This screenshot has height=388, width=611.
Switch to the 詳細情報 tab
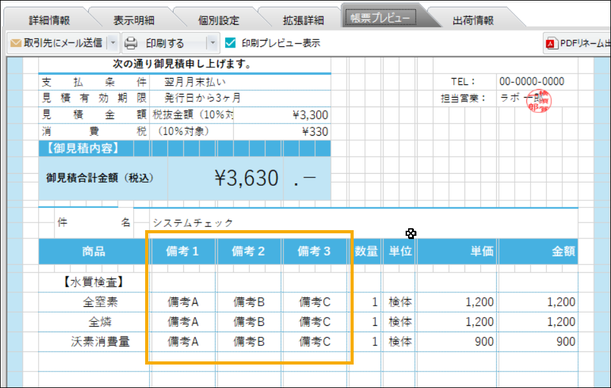point(49,20)
